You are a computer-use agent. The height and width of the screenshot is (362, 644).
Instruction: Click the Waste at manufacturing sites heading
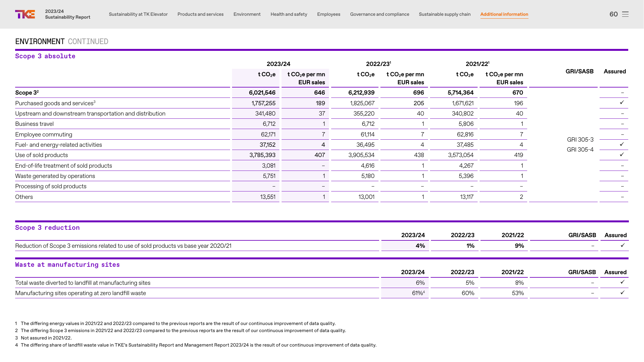click(x=67, y=265)
